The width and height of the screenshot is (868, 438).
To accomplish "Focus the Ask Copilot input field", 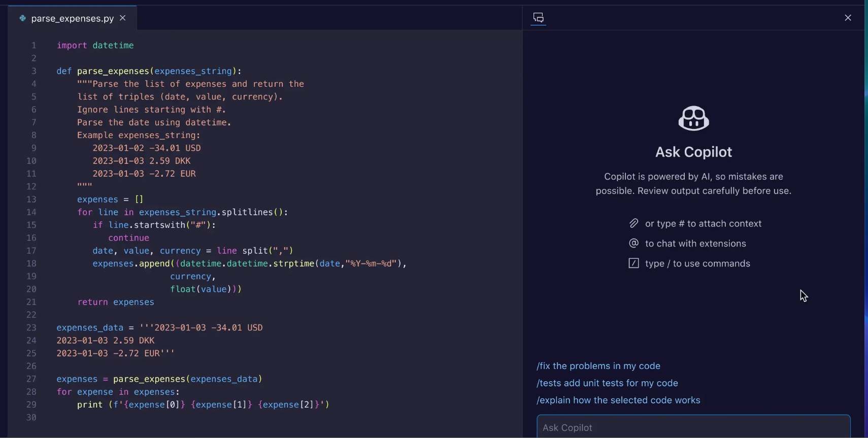I will [x=693, y=427].
